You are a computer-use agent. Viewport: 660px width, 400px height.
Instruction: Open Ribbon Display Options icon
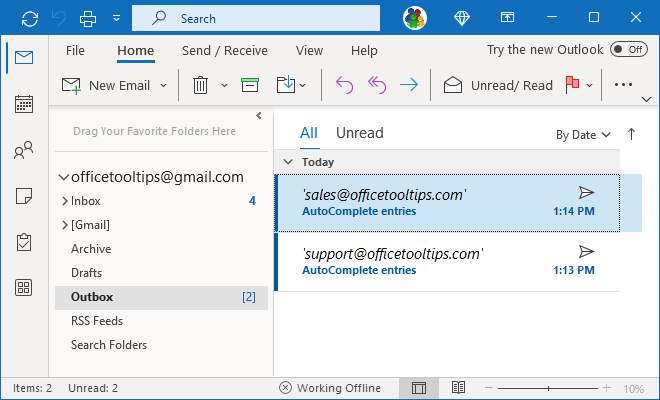tap(507, 17)
